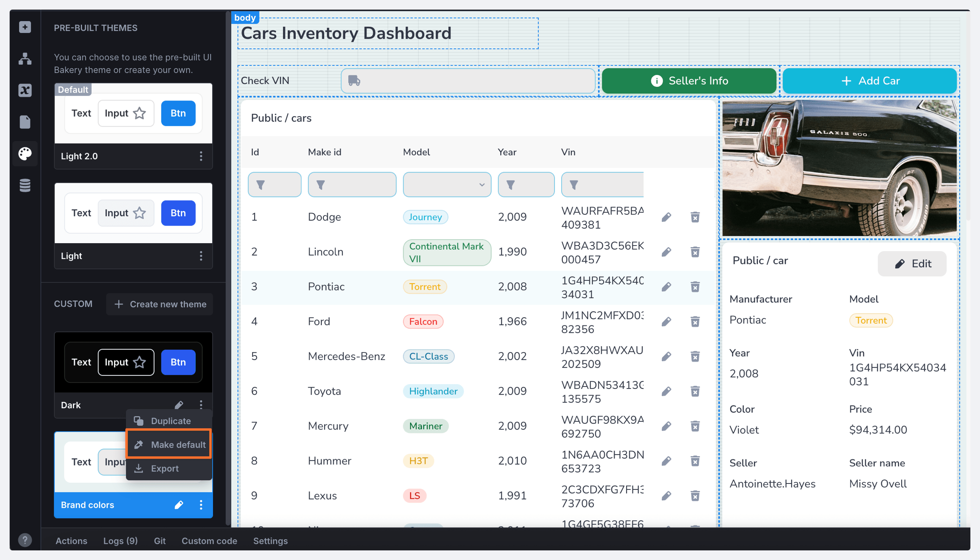Open the Light 2.0 theme options menu

click(x=201, y=156)
